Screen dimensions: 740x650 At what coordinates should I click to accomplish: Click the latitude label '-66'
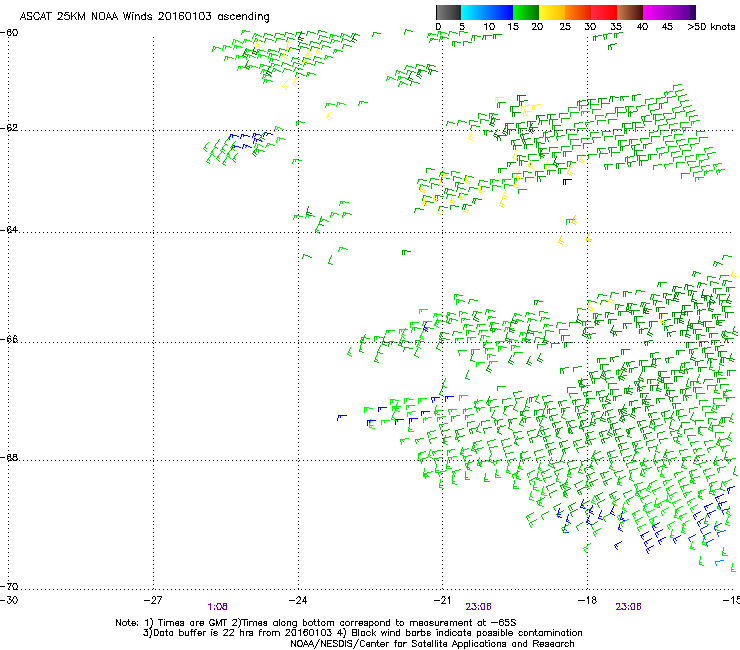click(x=9, y=339)
